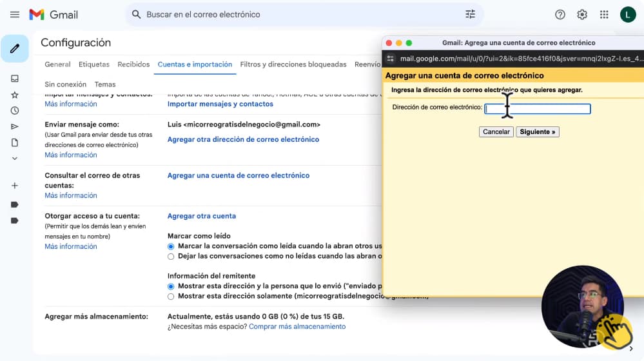
Task: Open Más información under Otorgar acceso
Action: point(71,246)
